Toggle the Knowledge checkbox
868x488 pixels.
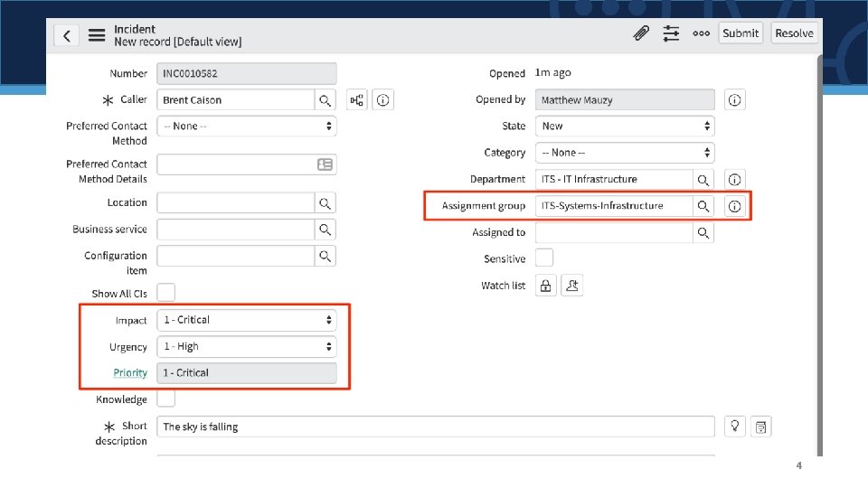166,399
